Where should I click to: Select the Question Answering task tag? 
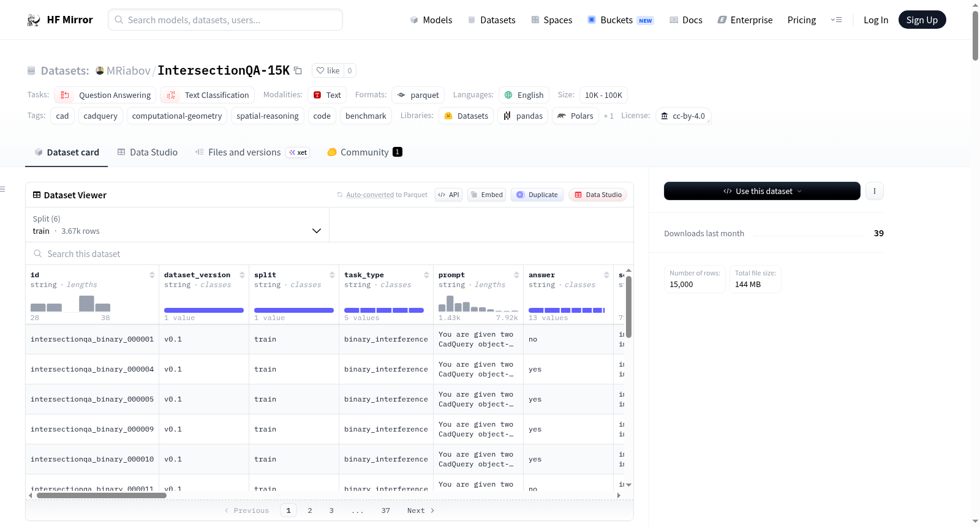point(105,95)
